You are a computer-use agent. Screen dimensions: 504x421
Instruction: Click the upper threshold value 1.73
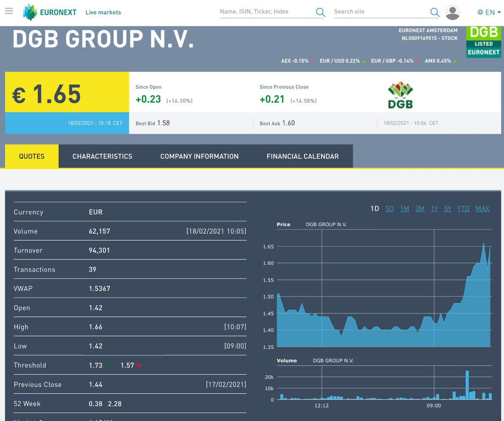[96, 365]
